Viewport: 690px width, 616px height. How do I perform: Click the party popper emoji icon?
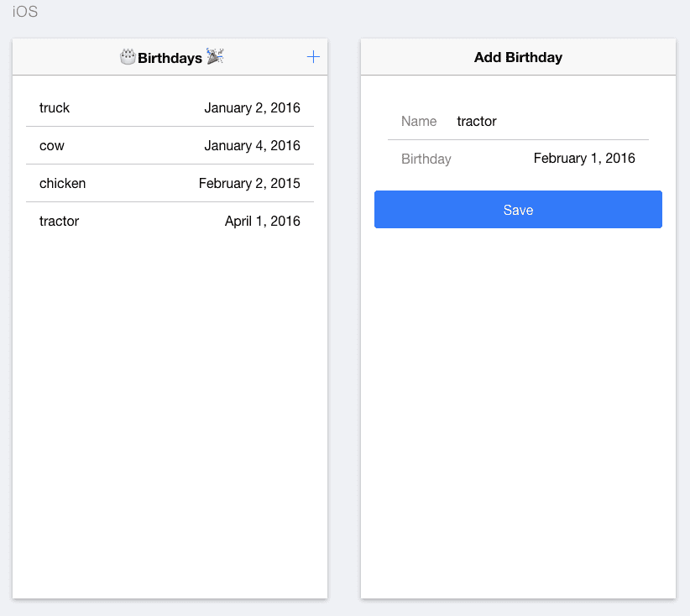pyautogui.click(x=215, y=56)
